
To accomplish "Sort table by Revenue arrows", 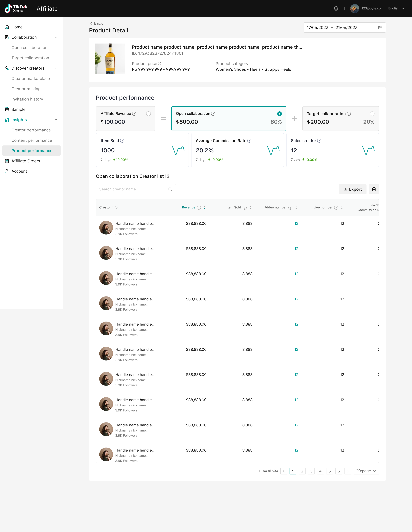I will [x=205, y=208].
